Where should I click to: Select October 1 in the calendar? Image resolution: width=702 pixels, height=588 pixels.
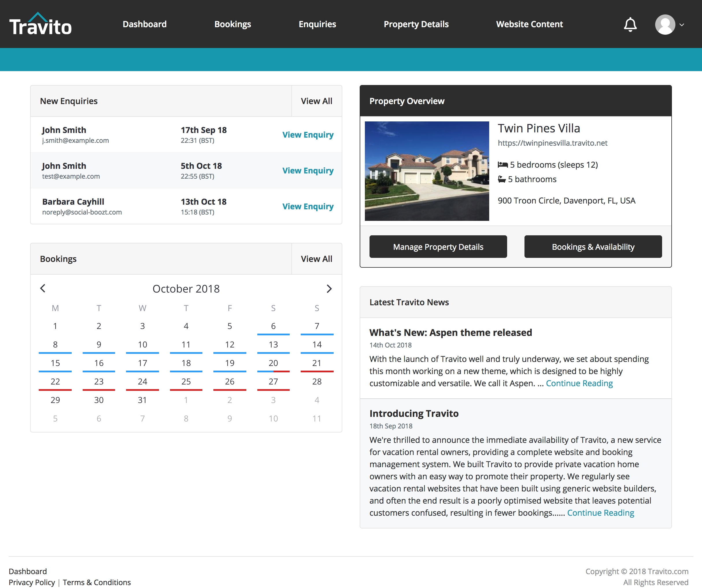point(55,326)
